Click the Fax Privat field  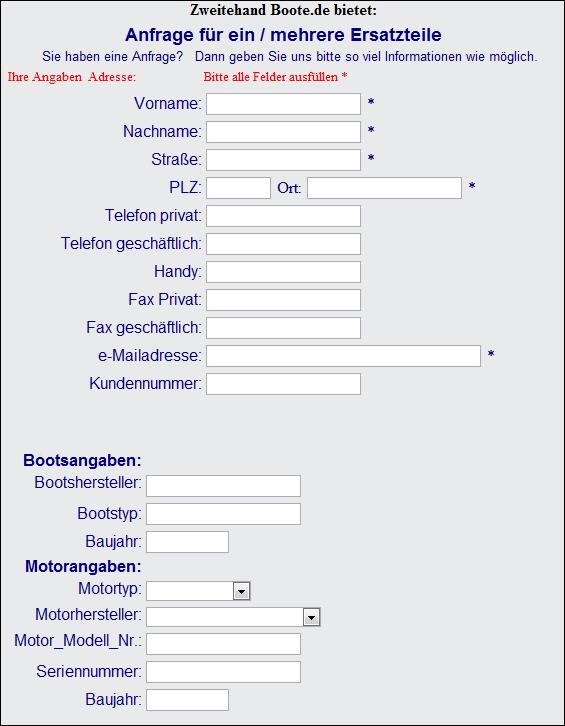(283, 300)
